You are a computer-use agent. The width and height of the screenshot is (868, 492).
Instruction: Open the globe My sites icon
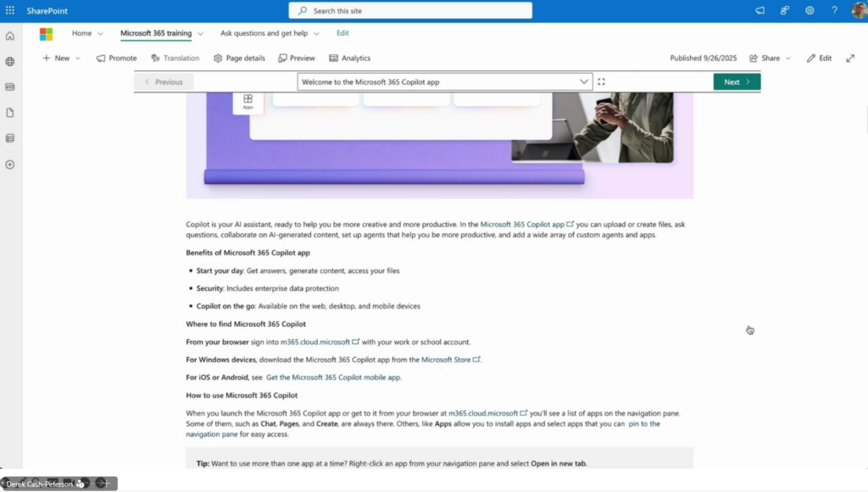[10, 61]
